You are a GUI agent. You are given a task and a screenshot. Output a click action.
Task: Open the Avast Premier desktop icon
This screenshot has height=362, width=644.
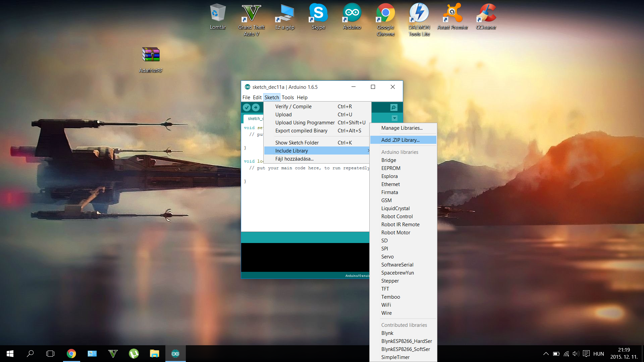point(452,17)
